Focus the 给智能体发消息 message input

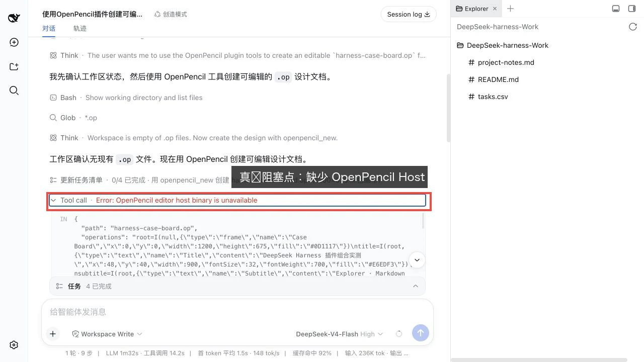click(x=237, y=312)
